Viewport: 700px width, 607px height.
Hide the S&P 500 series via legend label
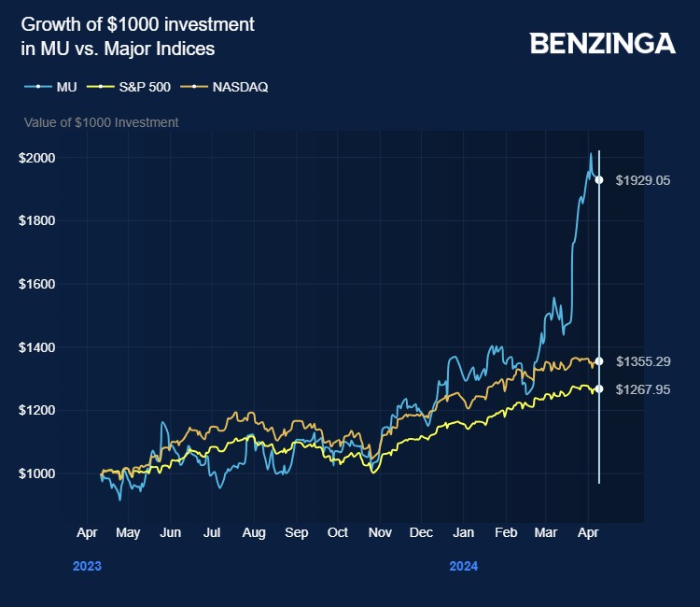pyautogui.click(x=142, y=87)
